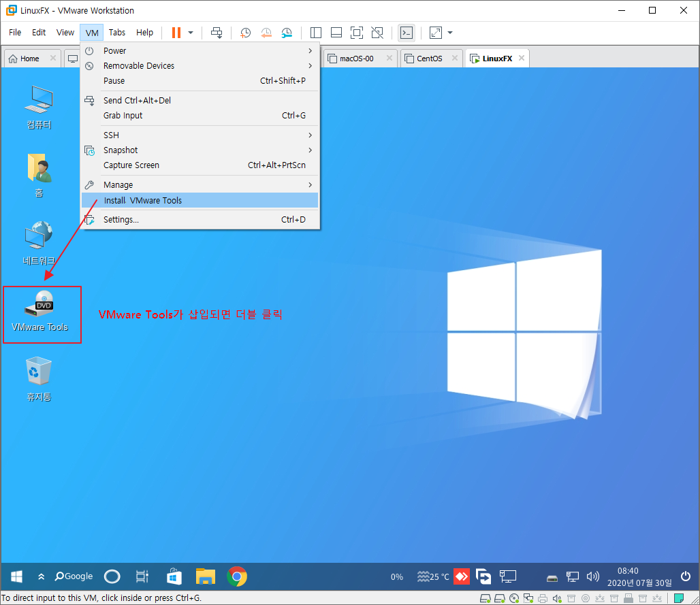Image resolution: width=700 pixels, height=605 pixels.
Task: Select Install VMware Tools menu item
Action: [200, 200]
